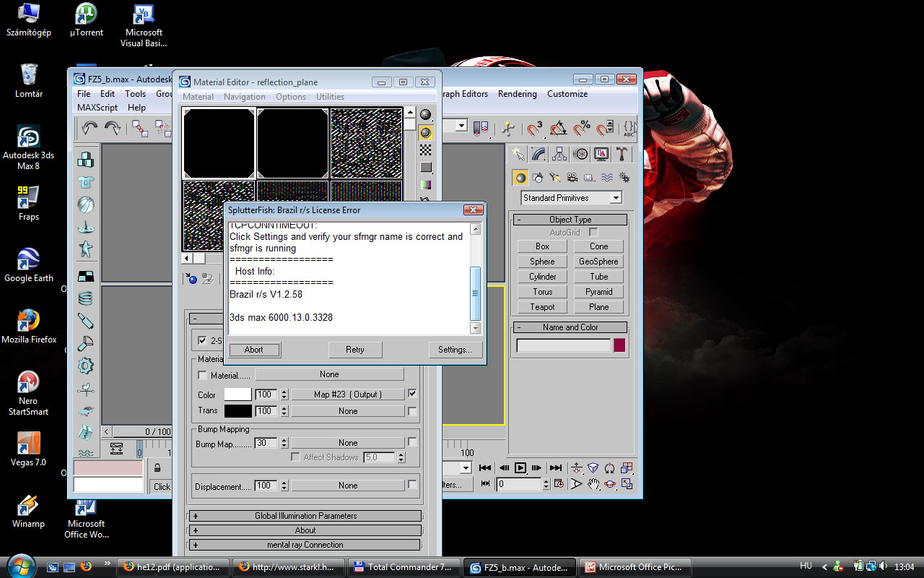This screenshot has height=578, width=924.
Task: Select the Pan View hand icon
Action: (x=593, y=484)
